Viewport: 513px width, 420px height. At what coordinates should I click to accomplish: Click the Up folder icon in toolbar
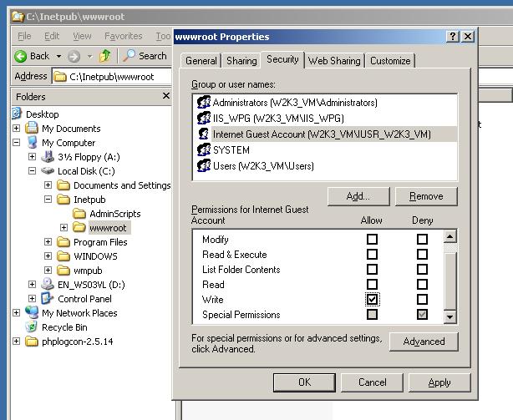coord(104,56)
